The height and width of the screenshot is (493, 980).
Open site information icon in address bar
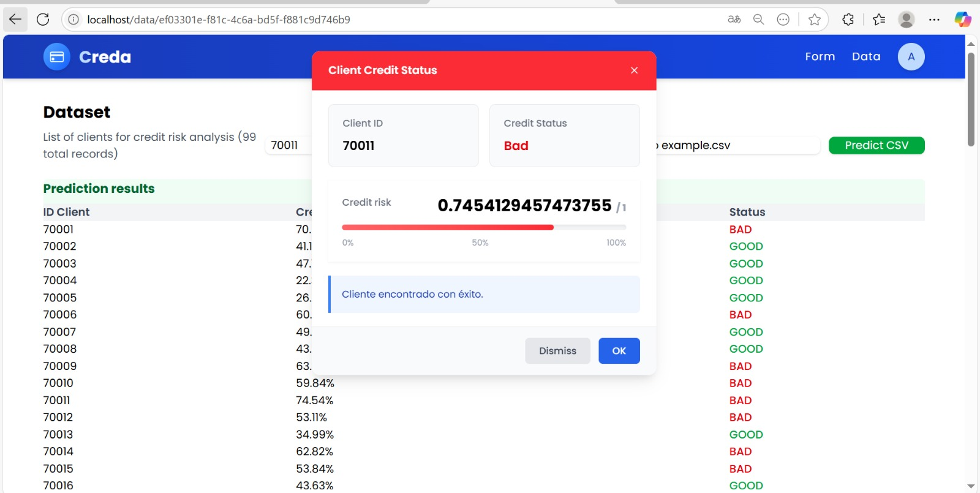point(73,20)
